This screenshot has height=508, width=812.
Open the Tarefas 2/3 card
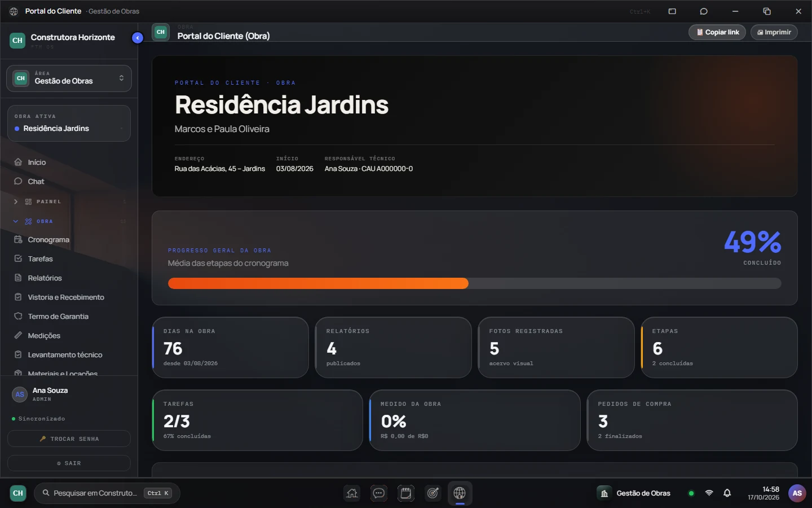click(x=257, y=420)
